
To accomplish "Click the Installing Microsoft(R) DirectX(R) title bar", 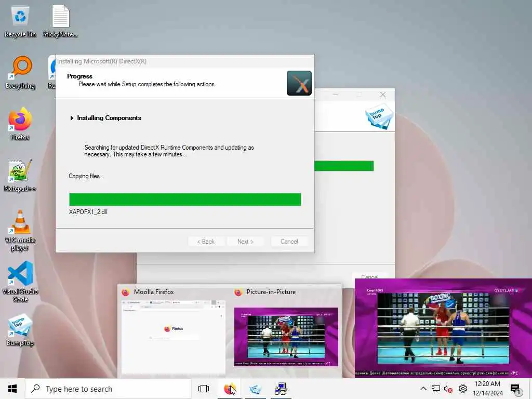I will pos(185,61).
